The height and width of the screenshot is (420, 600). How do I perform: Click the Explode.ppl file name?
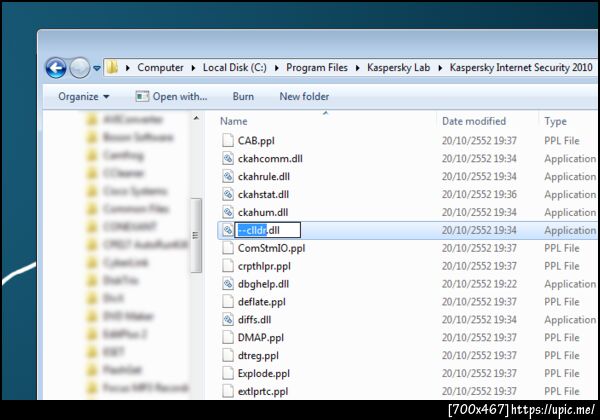[264, 374]
